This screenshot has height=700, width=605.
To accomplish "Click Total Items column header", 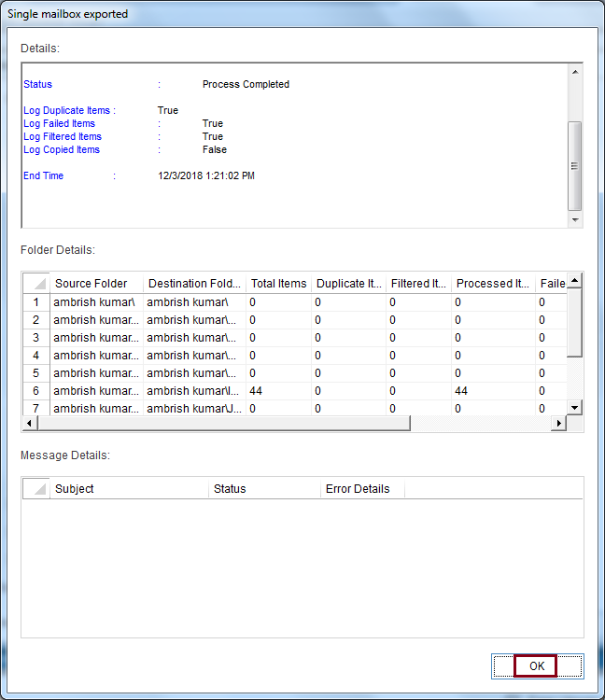I will [x=278, y=284].
